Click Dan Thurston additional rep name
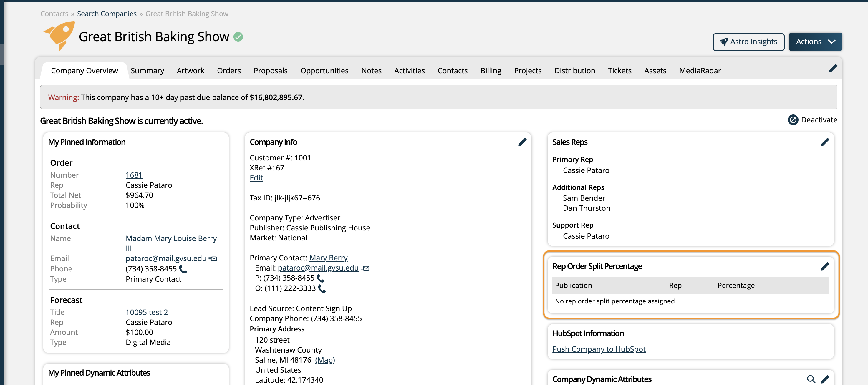 586,208
